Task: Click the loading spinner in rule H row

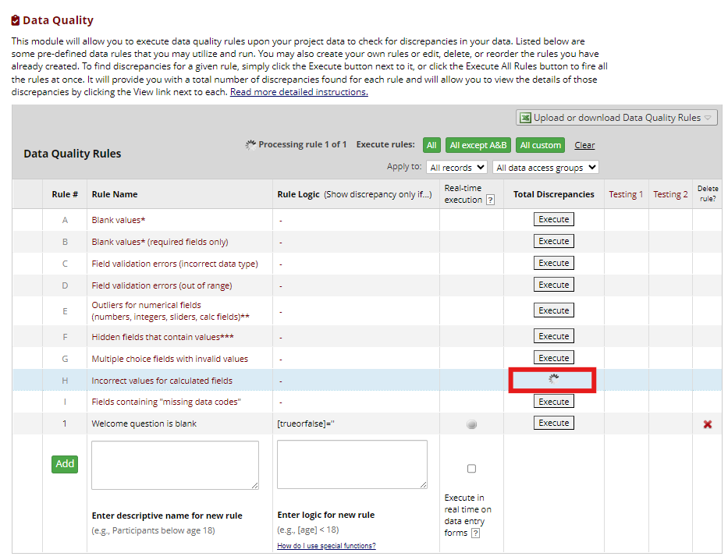Action: click(x=553, y=379)
